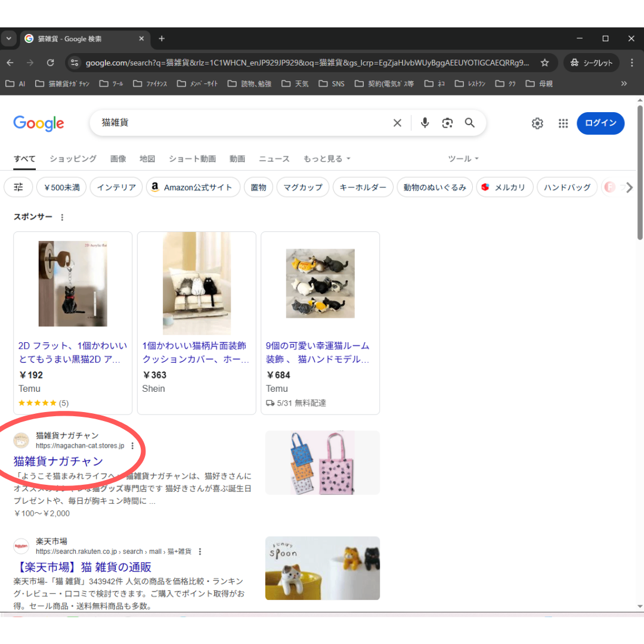Open the 【楽天市場】猫 雑貨の通販 link
Image resolution: width=644 pixels, height=644 pixels.
(x=82, y=567)
